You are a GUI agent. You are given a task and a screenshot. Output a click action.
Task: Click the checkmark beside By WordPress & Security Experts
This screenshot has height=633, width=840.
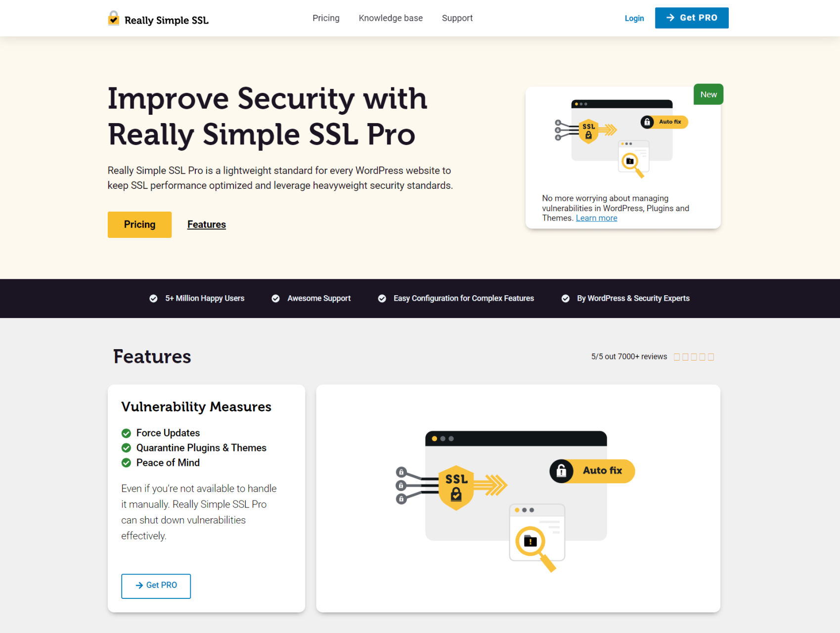(x=565, y=298)
